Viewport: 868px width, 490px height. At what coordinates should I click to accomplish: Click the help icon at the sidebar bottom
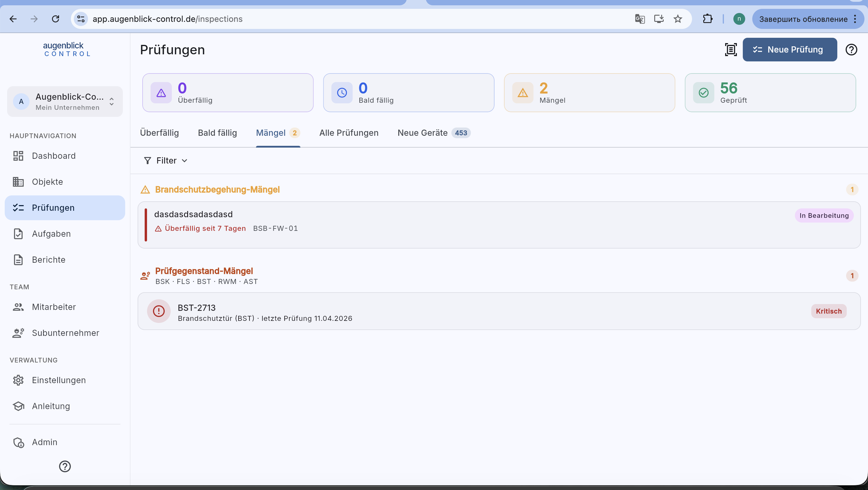65,466
